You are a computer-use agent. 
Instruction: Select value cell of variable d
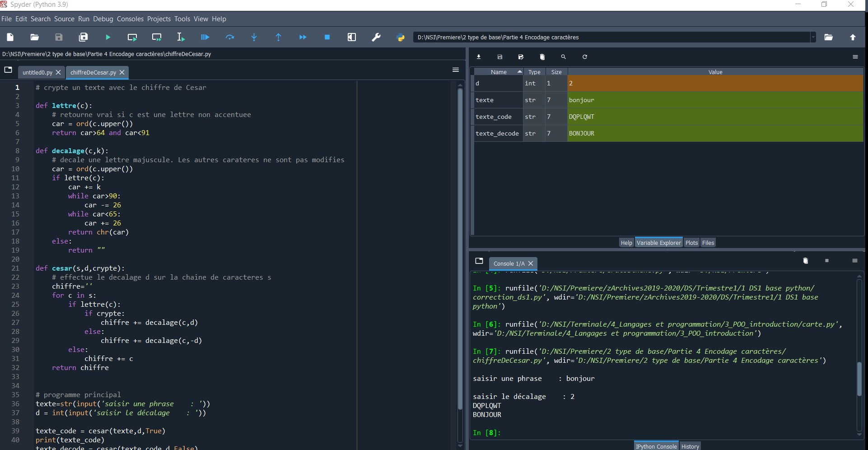(x=715, y=83)
